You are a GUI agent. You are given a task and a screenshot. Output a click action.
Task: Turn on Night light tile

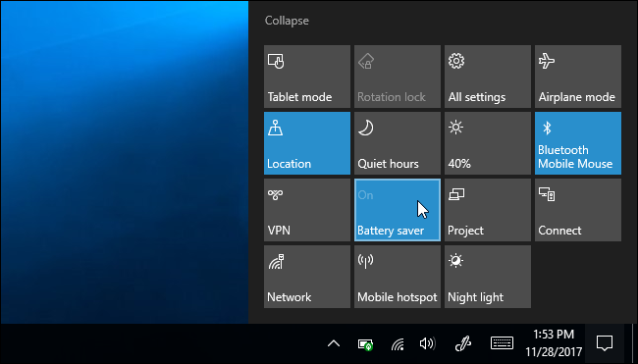click(x=488, y=277)
